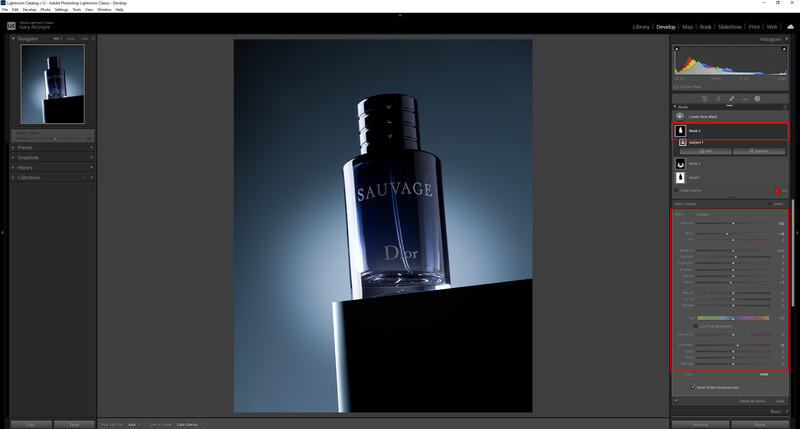Click the Mask 1 thumbnail icon
This screenshot has width=800, height=429.
pos(680,178)
